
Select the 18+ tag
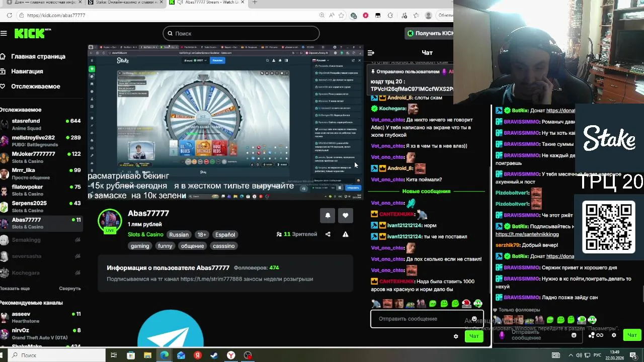click(202, 235)
